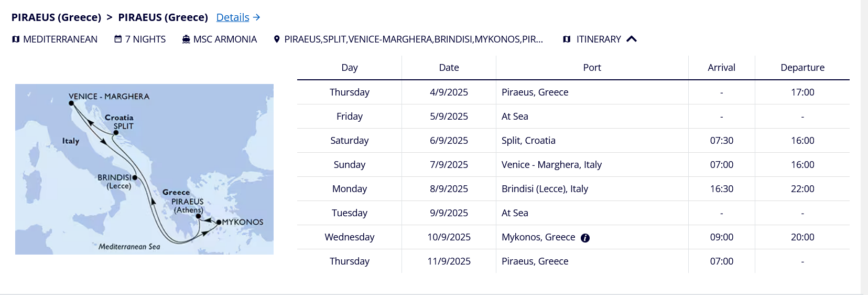Open the Details link
Screen dimensions: 868x295
pos(233,17)
